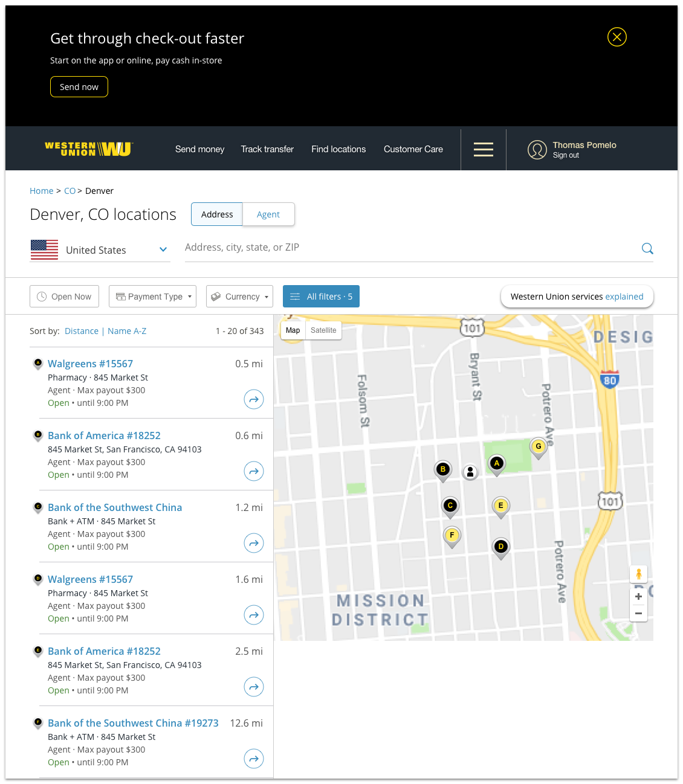683x784 pixels.
Task: Open Bank of America #18252 at 0.6 mi
Action: pyautogui.click(x=104, y=435)
